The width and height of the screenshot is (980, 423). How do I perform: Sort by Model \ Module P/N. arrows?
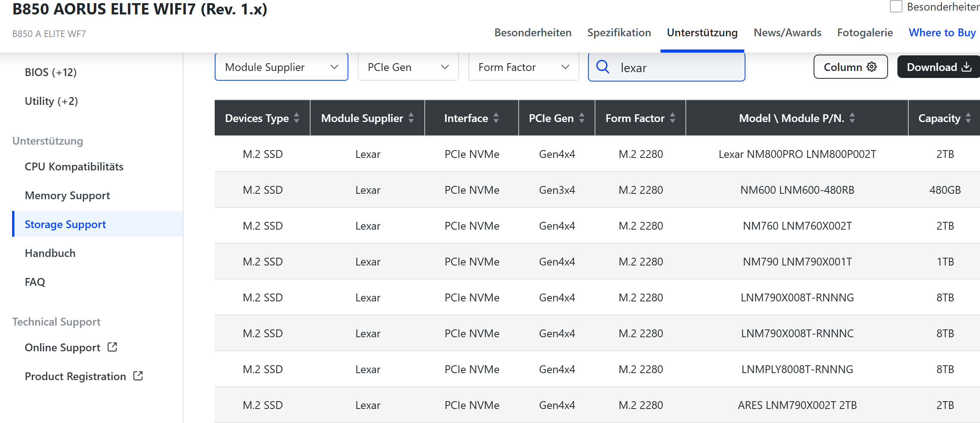[x=852, y=118]
